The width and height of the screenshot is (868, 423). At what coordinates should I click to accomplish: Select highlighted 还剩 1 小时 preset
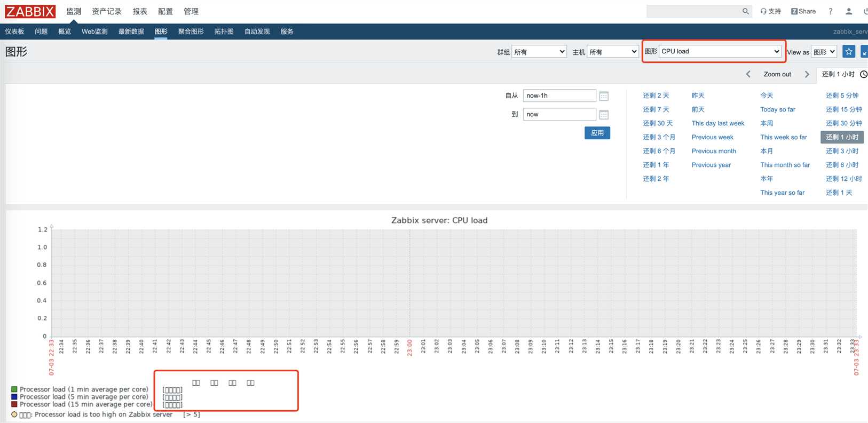(842, 137)
